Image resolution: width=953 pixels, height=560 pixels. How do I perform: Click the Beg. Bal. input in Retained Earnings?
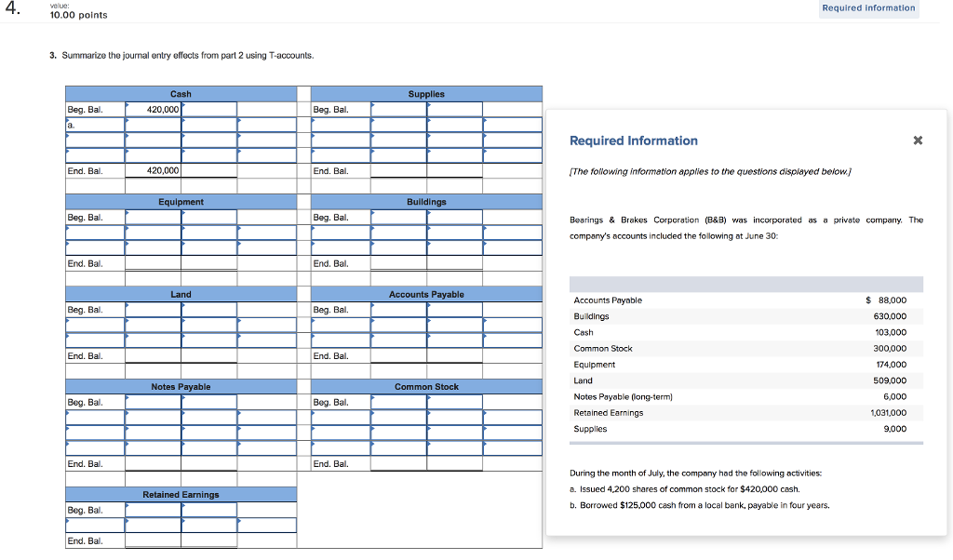point(152,510)
